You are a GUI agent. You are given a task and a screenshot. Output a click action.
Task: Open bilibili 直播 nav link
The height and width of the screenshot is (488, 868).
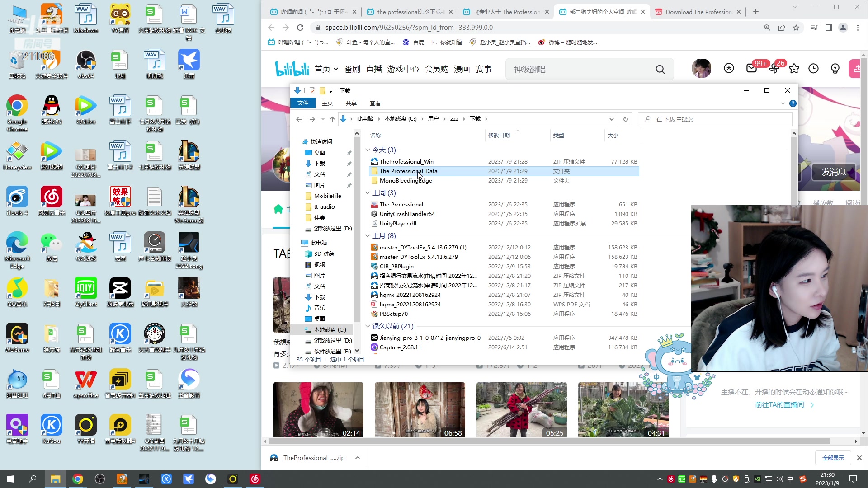[x=374, y=69]
